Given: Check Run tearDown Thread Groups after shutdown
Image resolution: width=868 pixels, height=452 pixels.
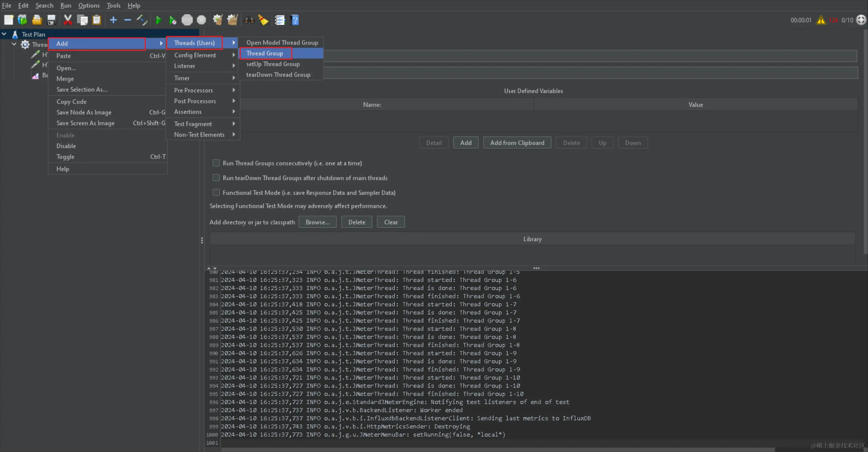Looking at the screenshot, I should click(x=216, y=178).
